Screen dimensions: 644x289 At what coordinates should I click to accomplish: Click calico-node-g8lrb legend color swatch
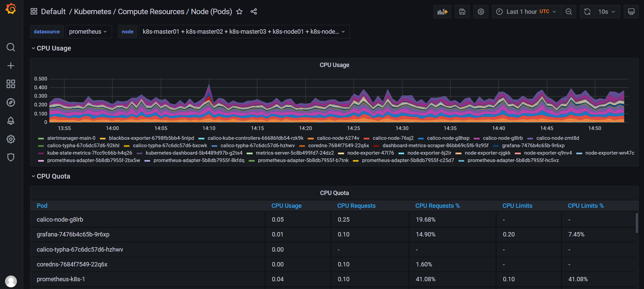point(477,138)
